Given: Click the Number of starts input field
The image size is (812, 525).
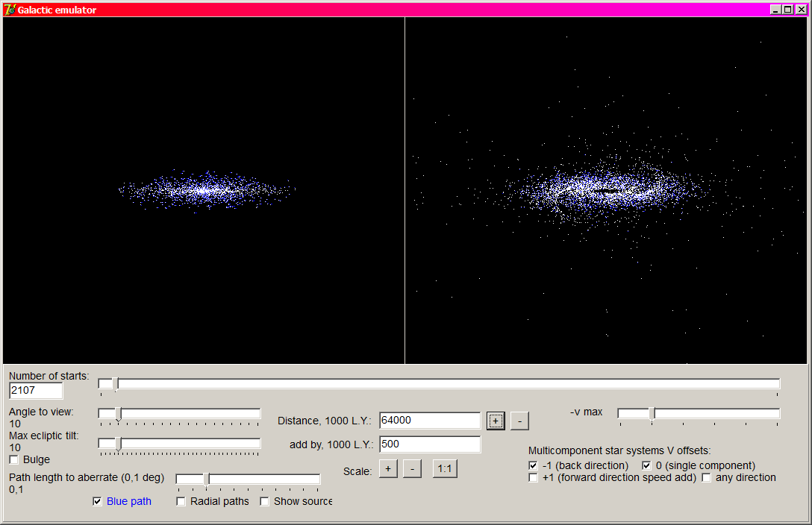Looking at the screenshot, I should [x=36, y=391].
